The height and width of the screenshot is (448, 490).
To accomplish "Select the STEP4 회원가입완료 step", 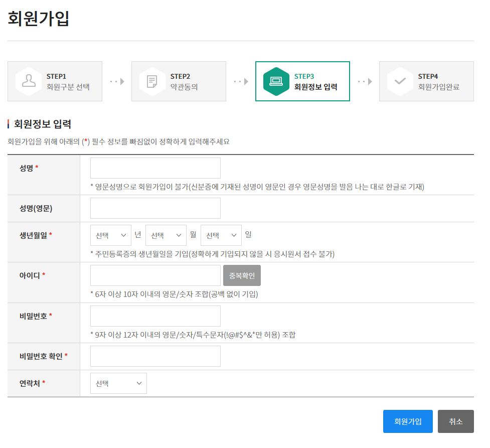I will (426, 81).
